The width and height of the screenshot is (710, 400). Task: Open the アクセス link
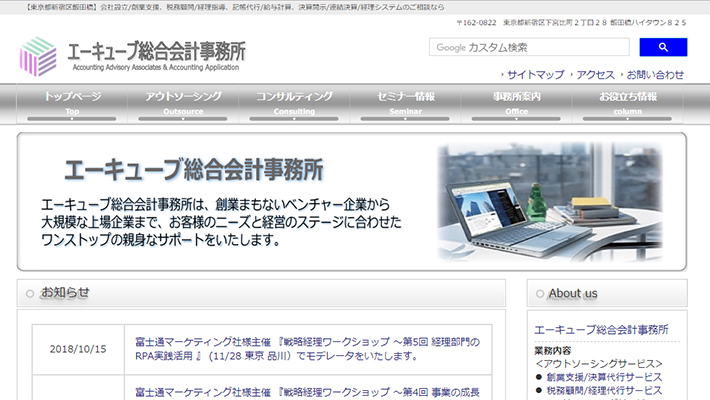click(x=595, y=75)
